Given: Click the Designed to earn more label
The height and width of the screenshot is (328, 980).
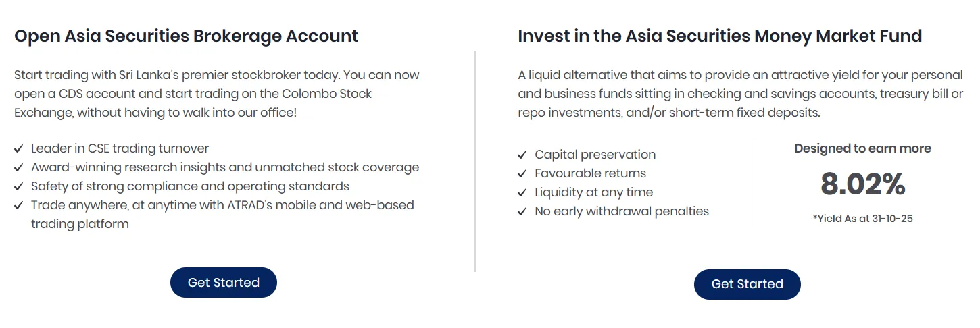Looking at the screenshot, I should pyautogui.click(x=862, y=148).
